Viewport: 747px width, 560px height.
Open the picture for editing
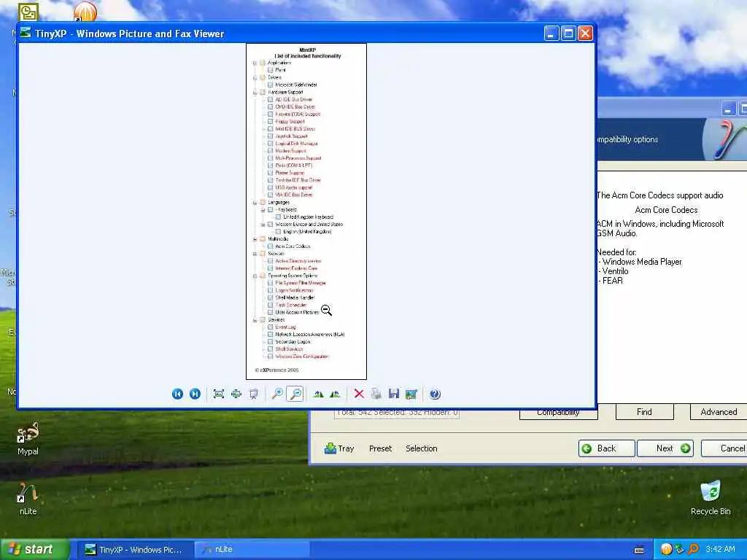[411, 394]
